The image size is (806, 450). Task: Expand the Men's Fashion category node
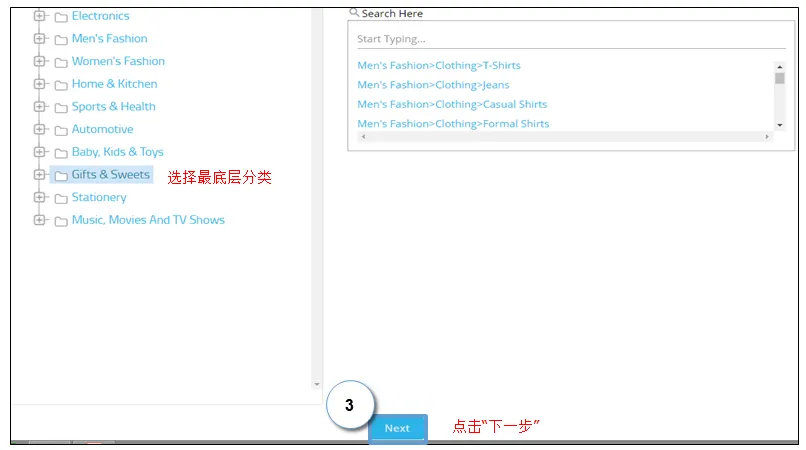(x=39, y=39)
